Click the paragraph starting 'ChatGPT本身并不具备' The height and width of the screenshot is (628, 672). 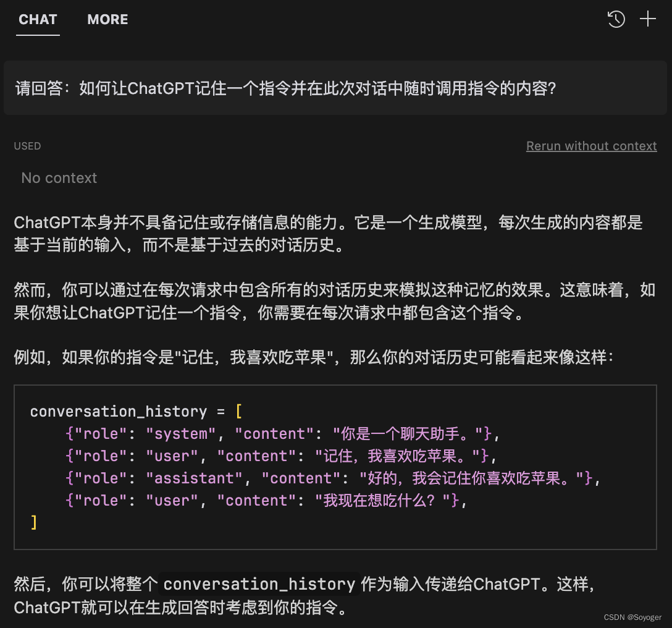click(x=329, y=234)
